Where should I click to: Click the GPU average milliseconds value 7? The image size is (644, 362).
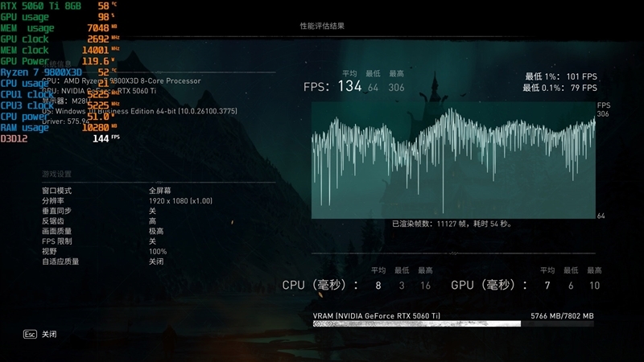click(547, 286)
